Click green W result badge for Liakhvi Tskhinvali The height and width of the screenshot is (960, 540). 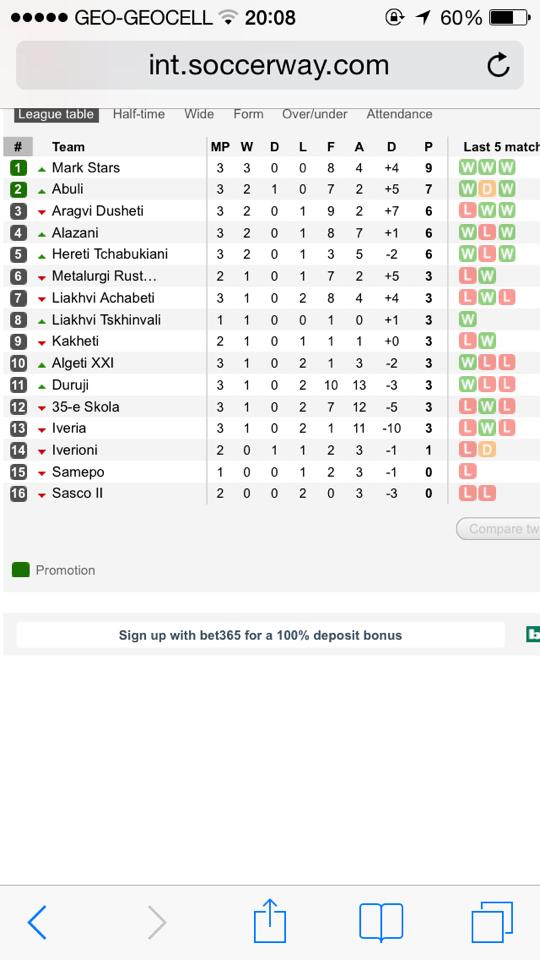[468, 320]
